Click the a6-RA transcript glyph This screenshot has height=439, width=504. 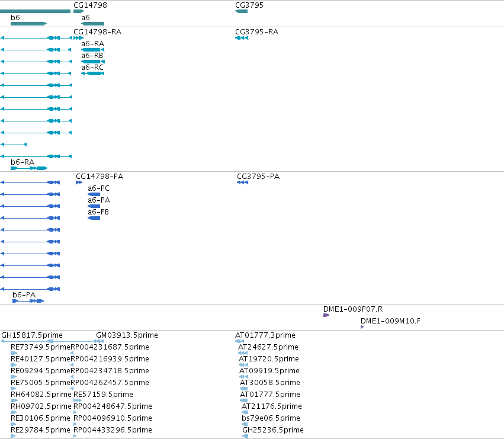pos(92,50)
